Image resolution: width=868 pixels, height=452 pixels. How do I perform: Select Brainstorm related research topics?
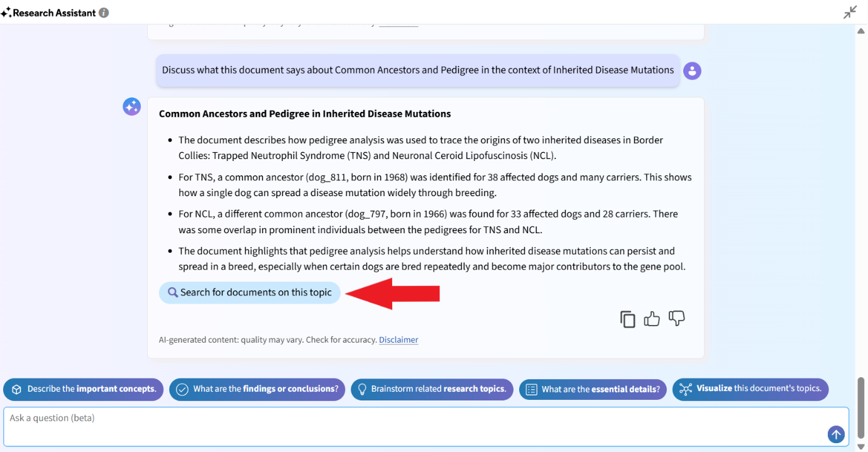(x=432, y=389)
